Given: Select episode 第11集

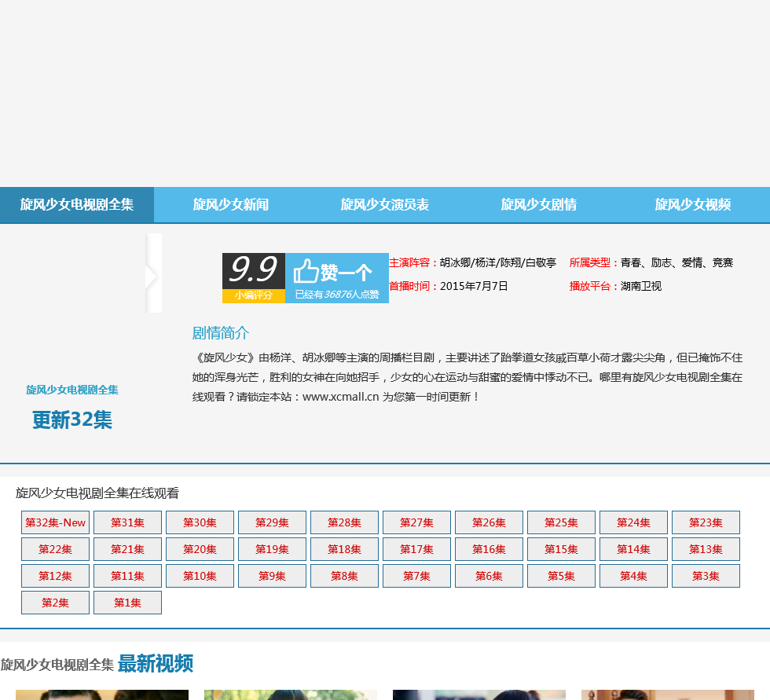Looking at the screenshot, I should 127,576.
